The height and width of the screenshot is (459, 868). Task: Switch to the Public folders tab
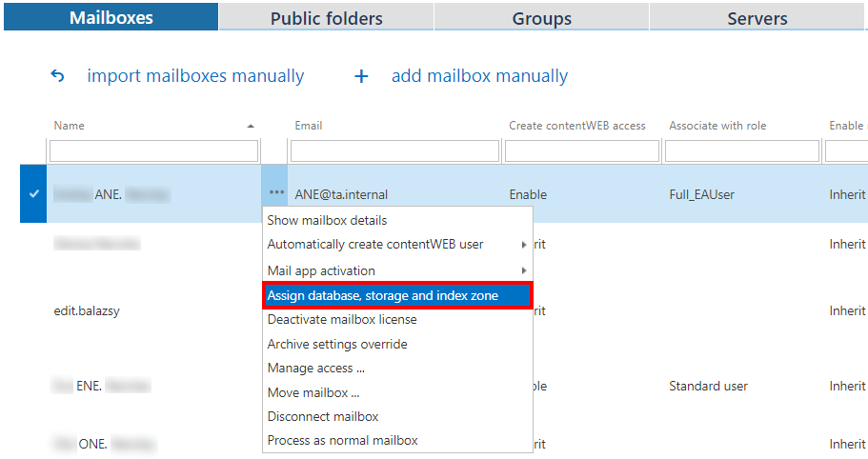pos(326,18)
